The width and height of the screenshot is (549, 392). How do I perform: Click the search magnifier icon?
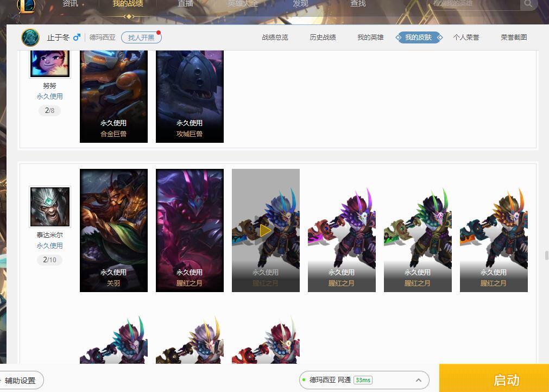(x=528, y=4)
